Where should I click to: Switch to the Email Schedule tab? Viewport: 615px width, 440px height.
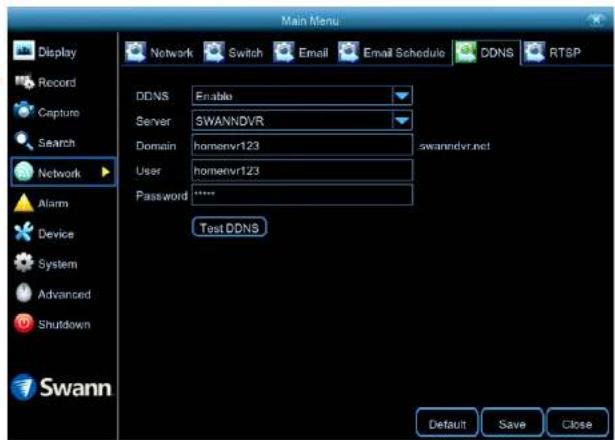pyautogui.click(x=391, y=53)
